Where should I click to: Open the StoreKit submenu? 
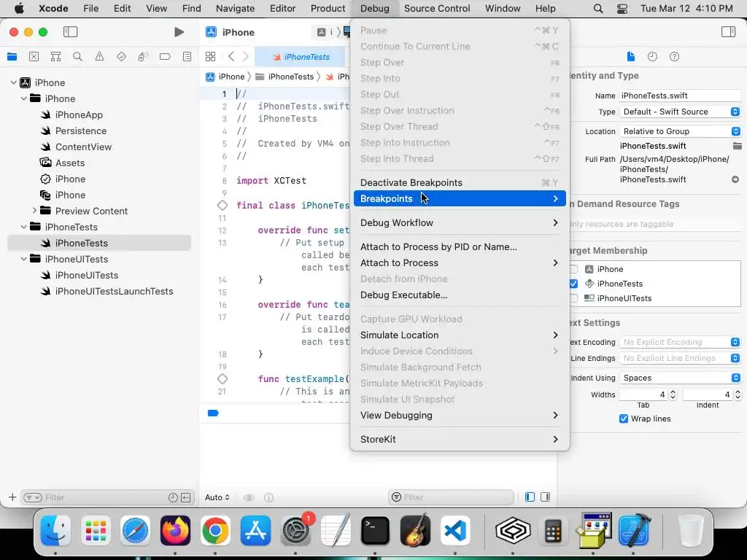pyautogui.click(x=460, y=440)
